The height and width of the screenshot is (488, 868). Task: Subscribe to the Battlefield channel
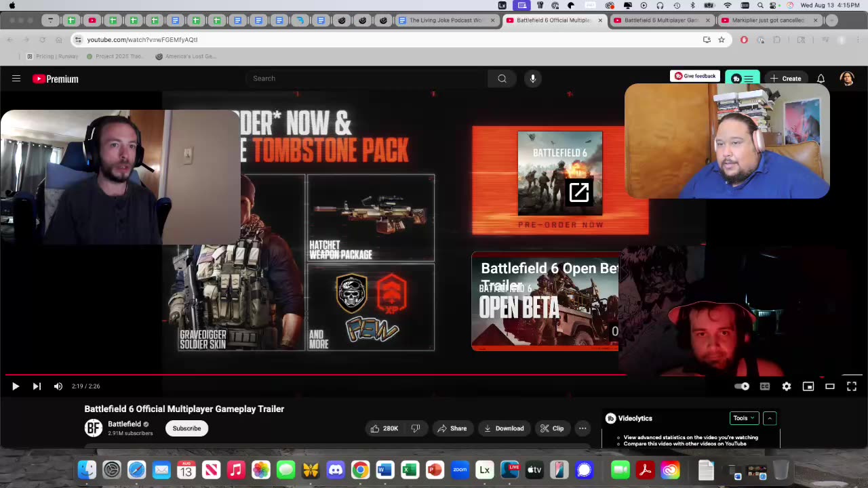(x=186, y=428)
